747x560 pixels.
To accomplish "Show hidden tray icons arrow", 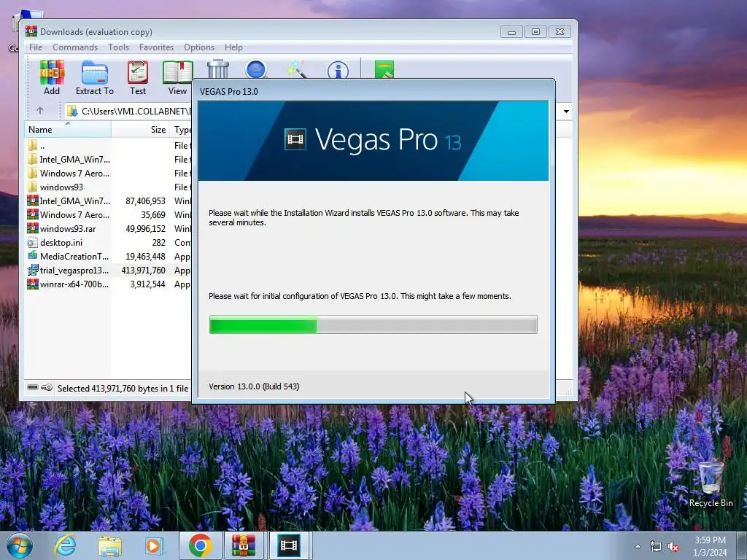I will pyautogui.click(x=638, y=546).
